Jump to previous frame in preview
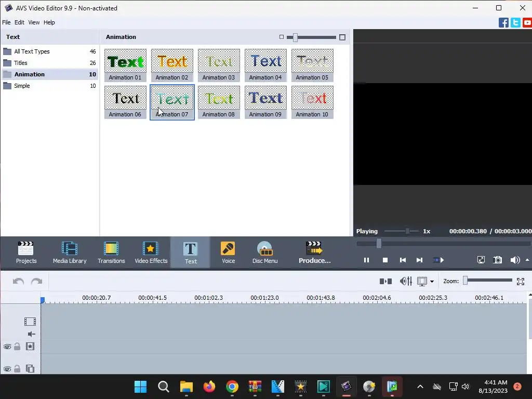The width and height of the screenshot is (532, 399). (x=403, y=260)
